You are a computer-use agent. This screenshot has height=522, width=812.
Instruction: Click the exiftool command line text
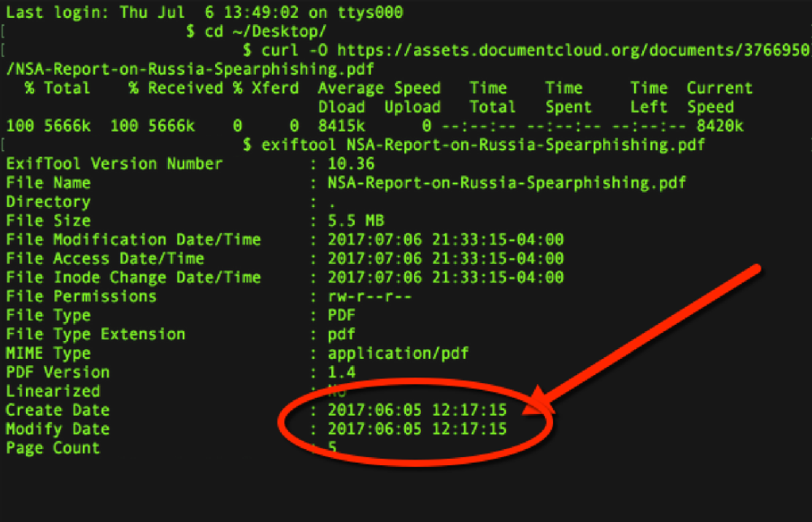(474, 145)
